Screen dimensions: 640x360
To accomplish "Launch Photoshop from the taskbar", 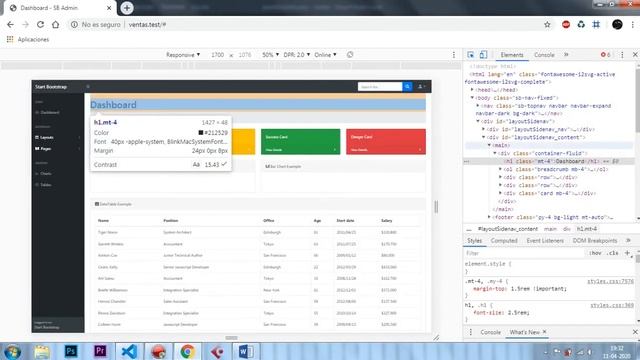I will coord(71,351).
